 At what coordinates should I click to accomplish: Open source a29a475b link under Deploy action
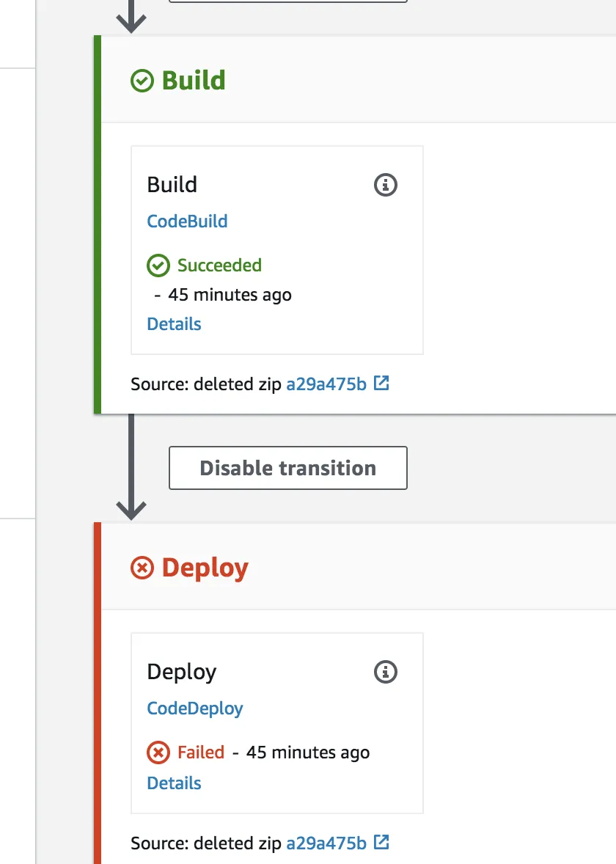coord(326,843)
